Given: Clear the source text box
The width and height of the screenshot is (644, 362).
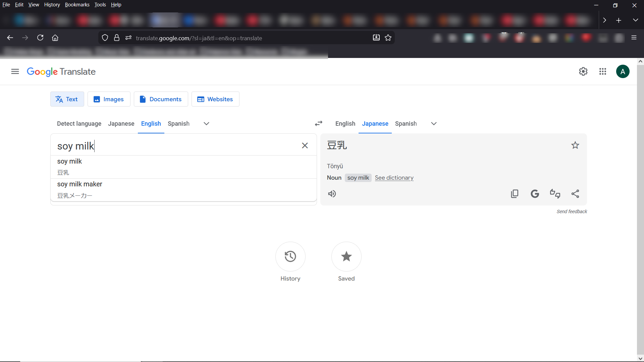Looking at the screenshot, I should 305,145.
